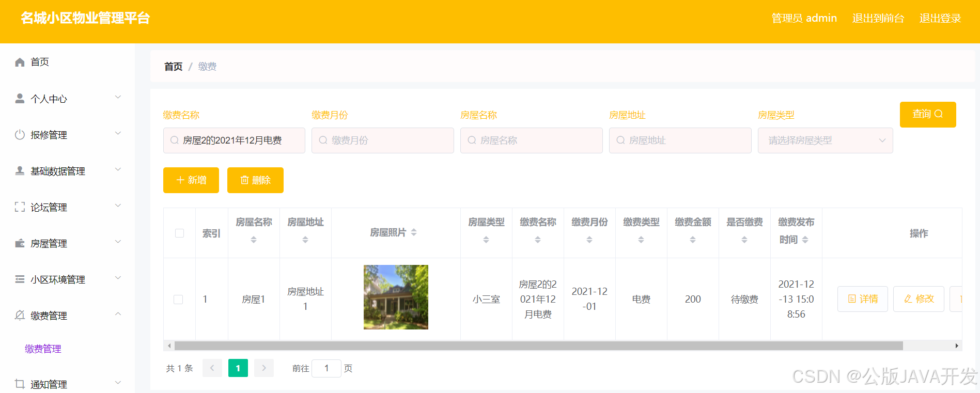Sort table by 房屋名称 column arrows

click(x=254, y=240)
